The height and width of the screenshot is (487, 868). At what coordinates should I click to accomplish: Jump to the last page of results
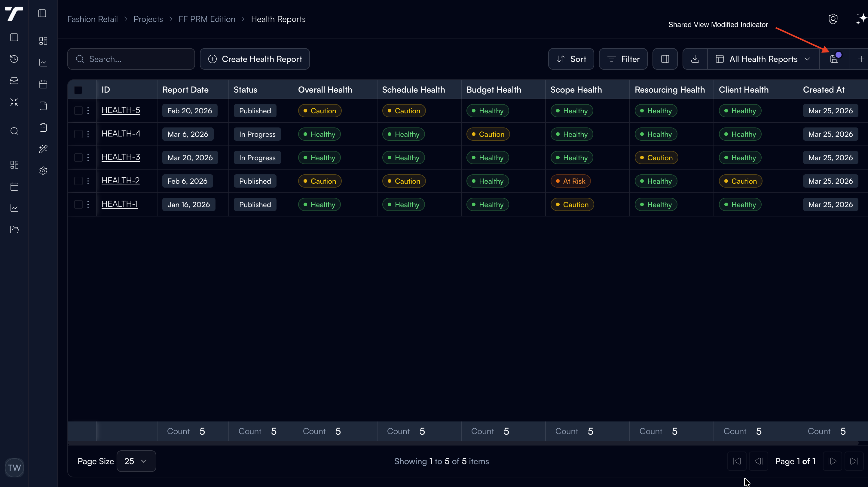[x=854, y=461]
